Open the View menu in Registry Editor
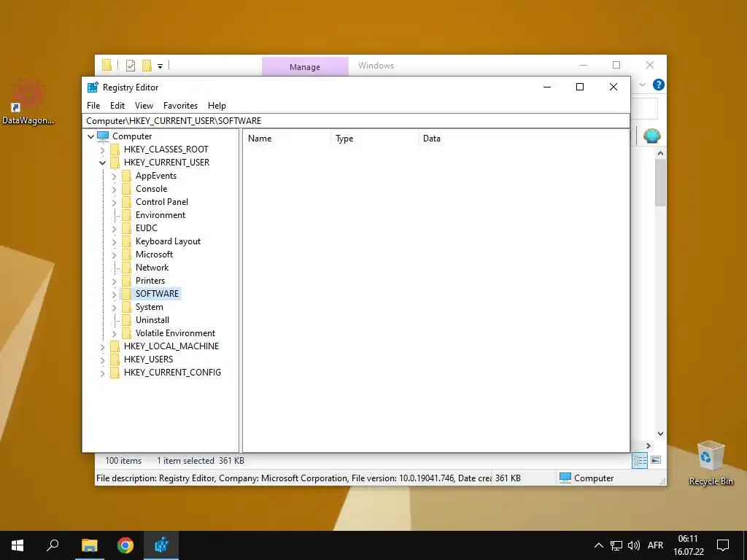 pyautogui.click(x=144, y=106)
